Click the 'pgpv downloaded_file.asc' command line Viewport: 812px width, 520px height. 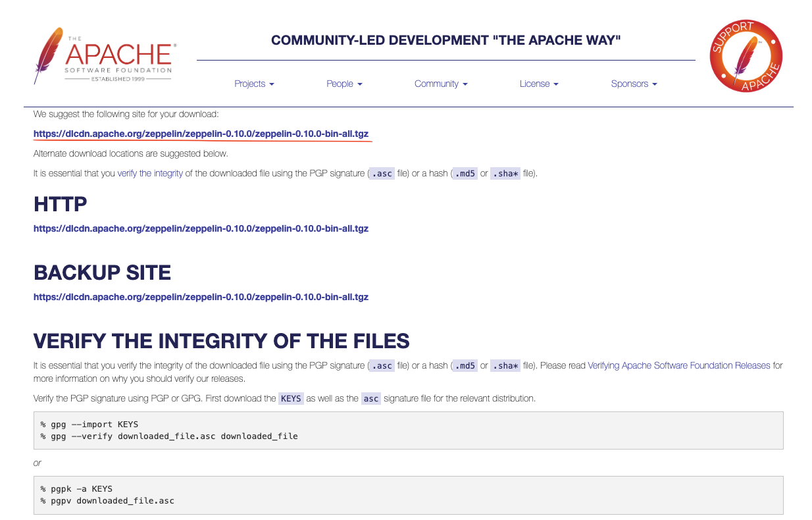(107, 501)
